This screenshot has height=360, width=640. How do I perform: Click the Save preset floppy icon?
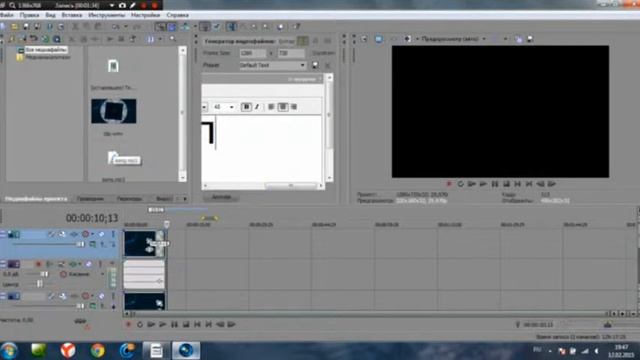click(x=315, y=65)
